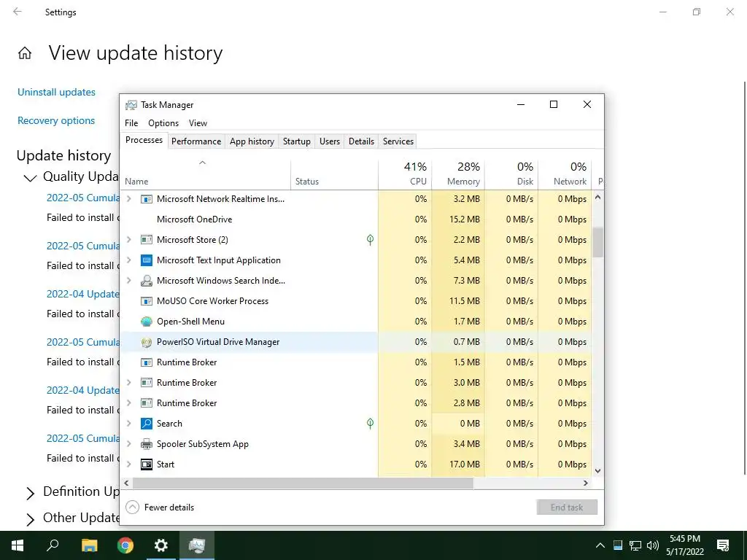Screen dimensions: 747x560
Task: Open the View menu
Action: point(198,122)
